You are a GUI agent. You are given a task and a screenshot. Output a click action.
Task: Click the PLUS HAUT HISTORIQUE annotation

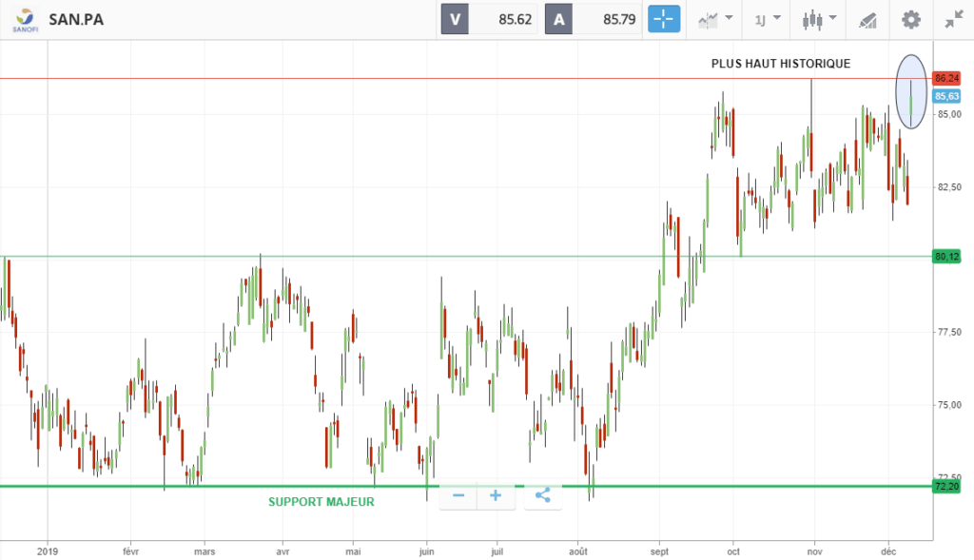[781, 64]
